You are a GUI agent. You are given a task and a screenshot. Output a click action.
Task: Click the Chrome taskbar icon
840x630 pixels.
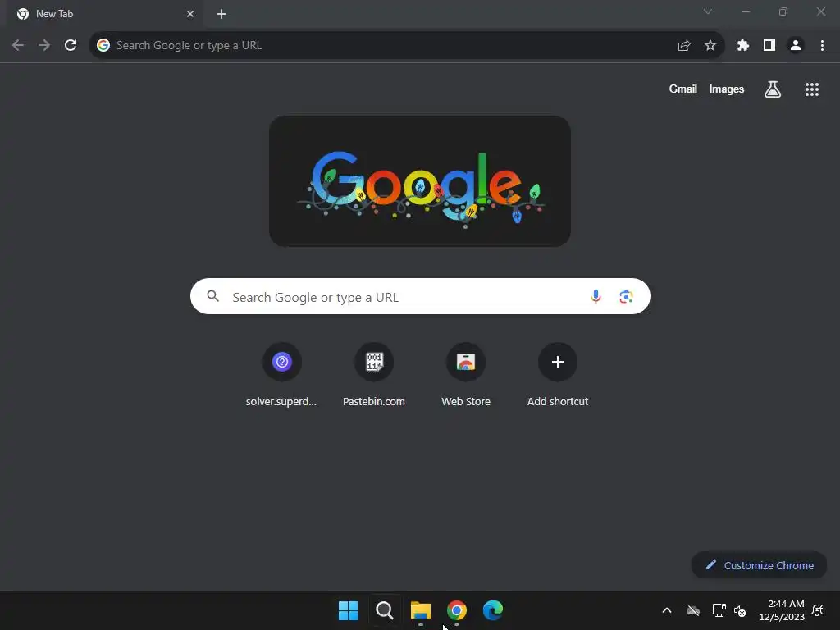(x=457, y=610)
